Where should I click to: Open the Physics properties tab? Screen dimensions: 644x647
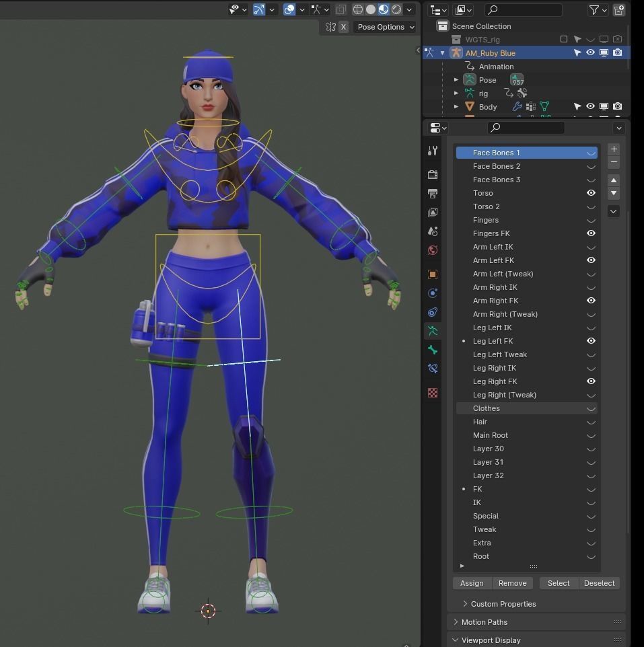tap(433, 293)
